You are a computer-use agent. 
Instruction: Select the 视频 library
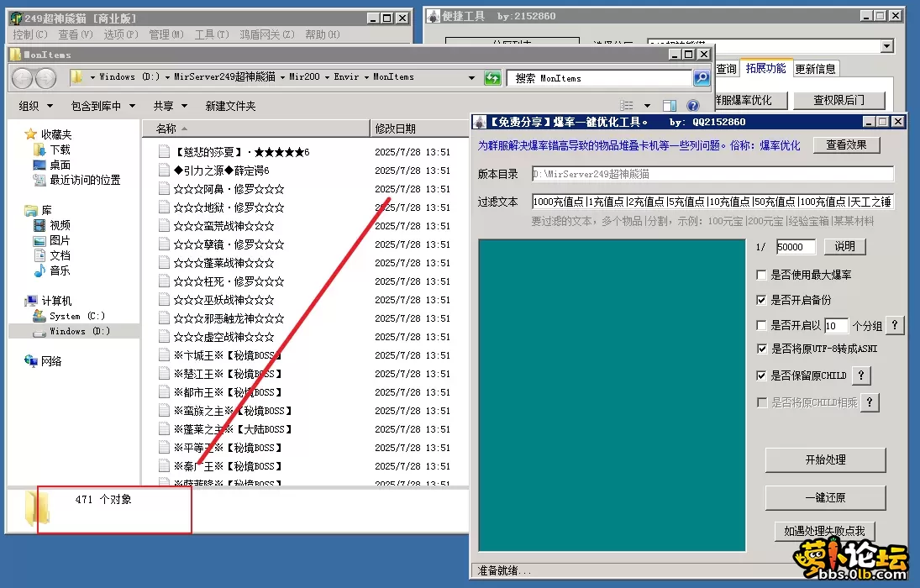tap(52, 225)
